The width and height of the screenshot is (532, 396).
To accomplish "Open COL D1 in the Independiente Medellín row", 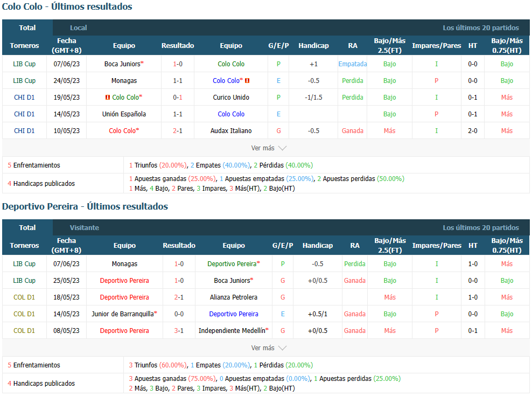I will point(24,330).
